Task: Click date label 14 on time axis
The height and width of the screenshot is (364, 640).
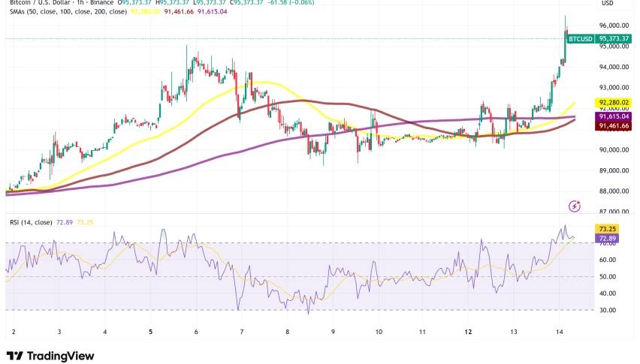Action: pyautogui.click(x=559, y=331)
